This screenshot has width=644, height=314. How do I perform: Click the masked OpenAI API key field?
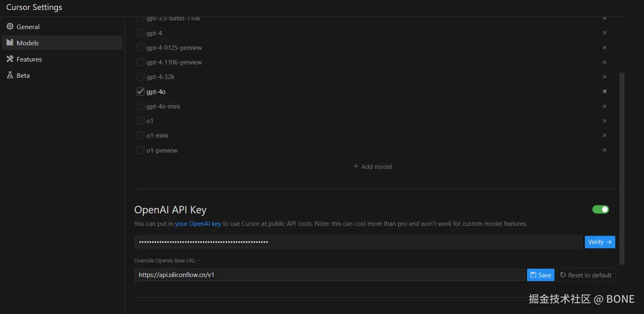pos(358,242)
